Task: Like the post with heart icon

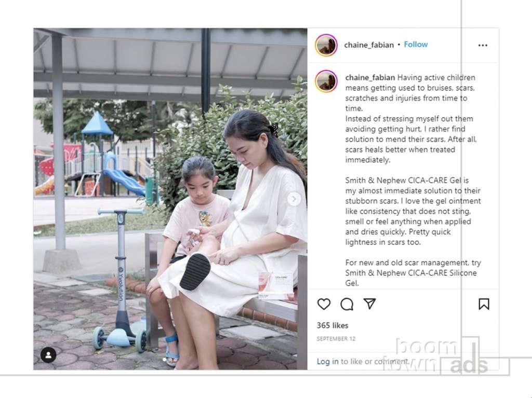Action: (324, 304)
